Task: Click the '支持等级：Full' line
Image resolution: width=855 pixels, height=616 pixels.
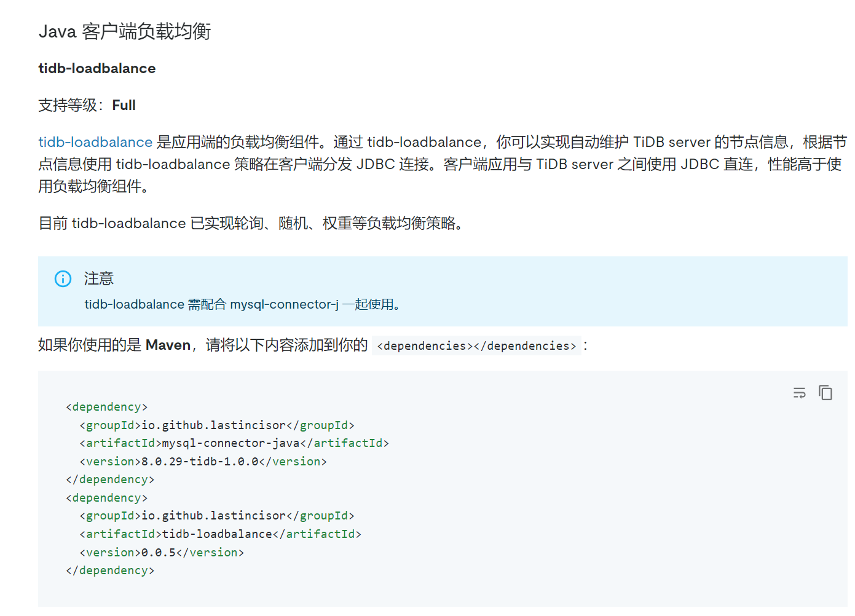Action: (87, 105)
